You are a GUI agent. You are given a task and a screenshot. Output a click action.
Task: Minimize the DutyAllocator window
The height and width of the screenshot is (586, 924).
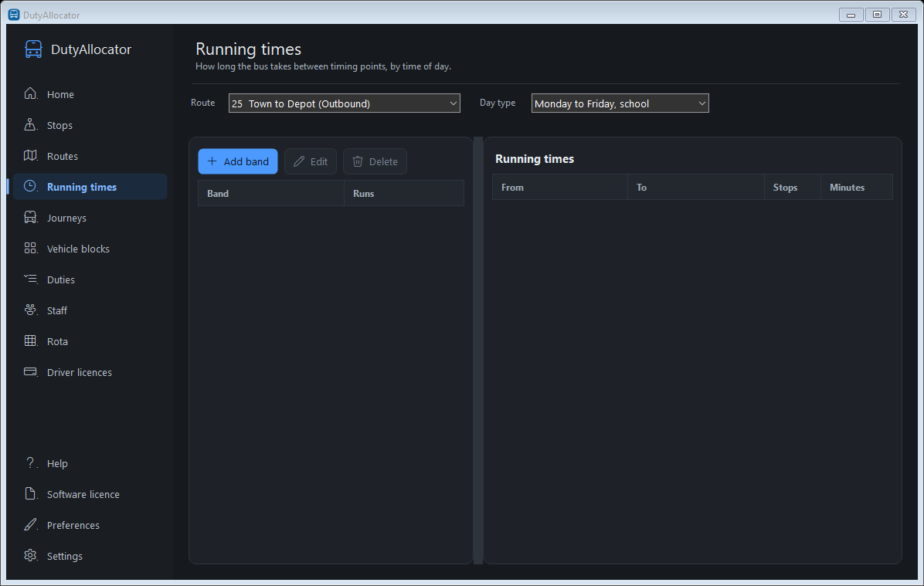pyautogui.click(x=851, y=15)
